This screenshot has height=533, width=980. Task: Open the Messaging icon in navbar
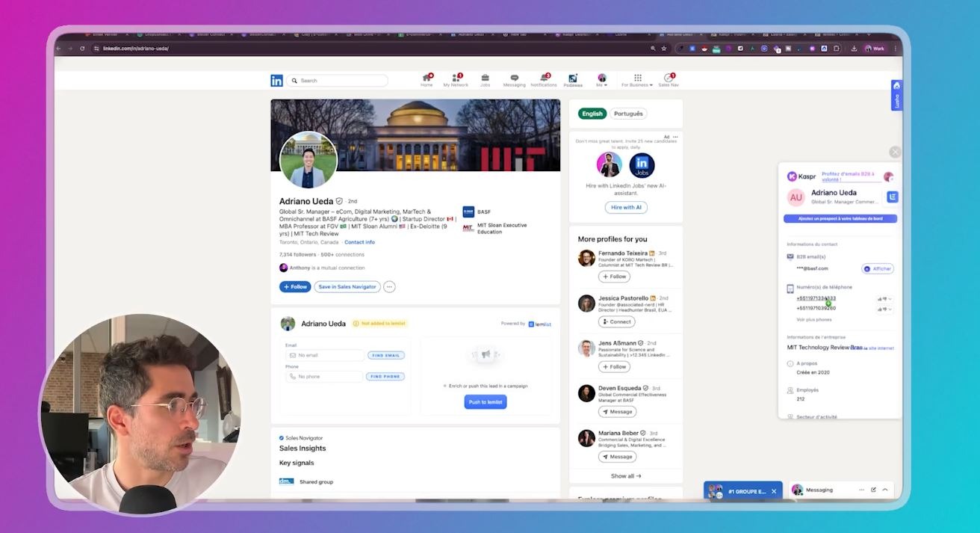[x=514, y=80]
